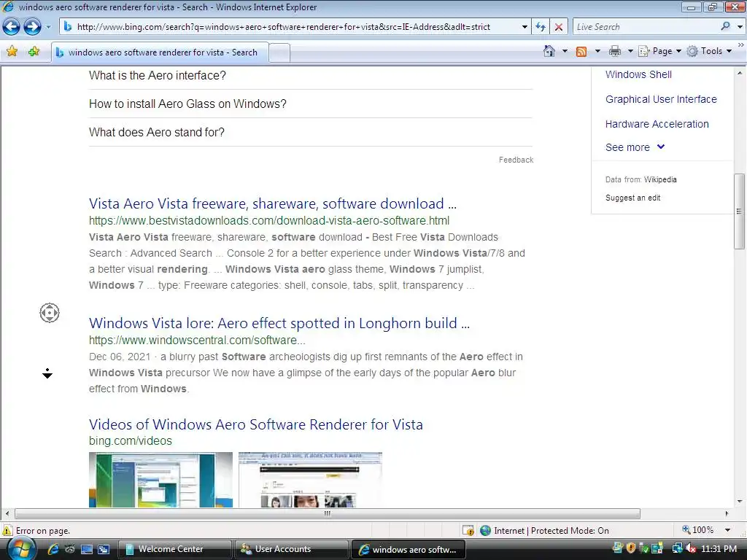The width and height of the screenshot is (747, 560).
Task: Open 'What does Aero stand for?' question
Action: [x=156, y=133]
